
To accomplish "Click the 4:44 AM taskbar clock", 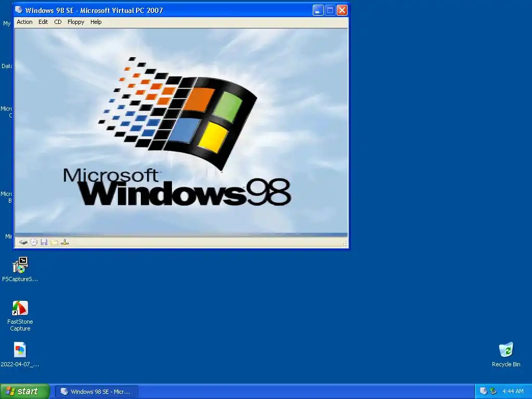I will point(513,392).
